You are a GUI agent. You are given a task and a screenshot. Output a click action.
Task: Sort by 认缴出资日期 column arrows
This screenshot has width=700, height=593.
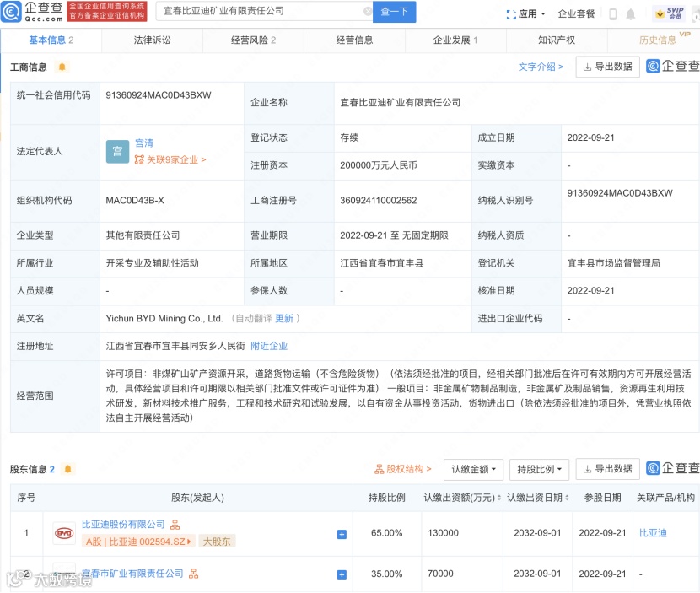coord(567,498)
